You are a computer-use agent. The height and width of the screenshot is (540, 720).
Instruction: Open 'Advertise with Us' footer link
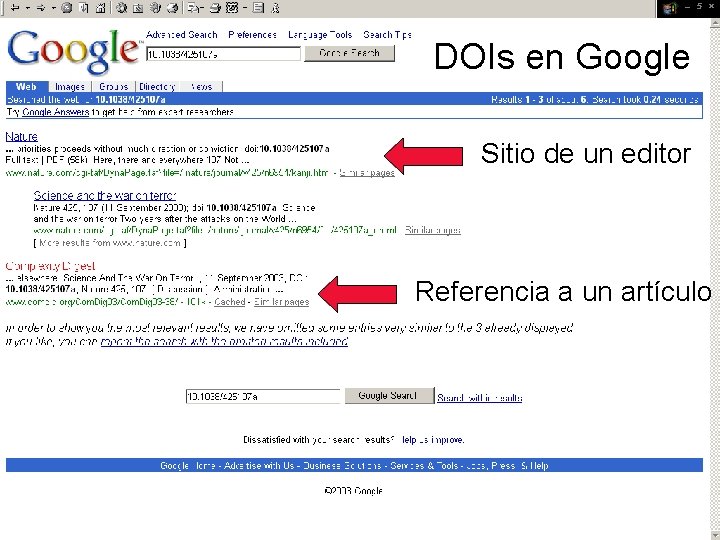coord(259,466)
